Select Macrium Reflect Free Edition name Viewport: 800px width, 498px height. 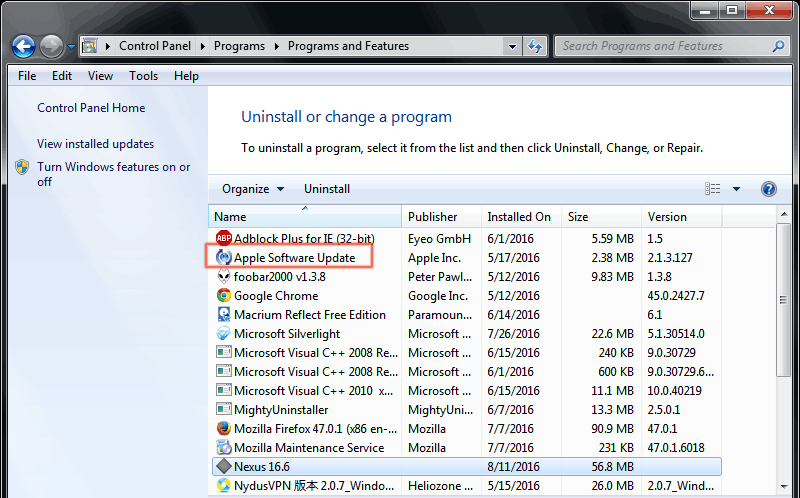tap(310, 315)
